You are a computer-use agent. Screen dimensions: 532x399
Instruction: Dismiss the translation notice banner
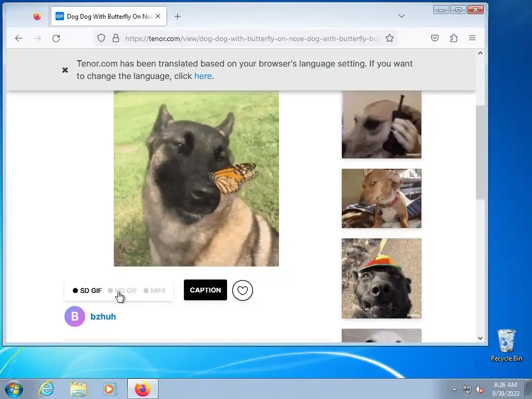pyautogui.click(x=65, y=70)
